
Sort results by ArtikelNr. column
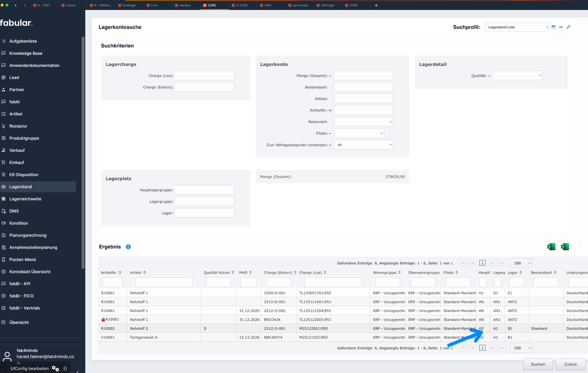[120, 273]
